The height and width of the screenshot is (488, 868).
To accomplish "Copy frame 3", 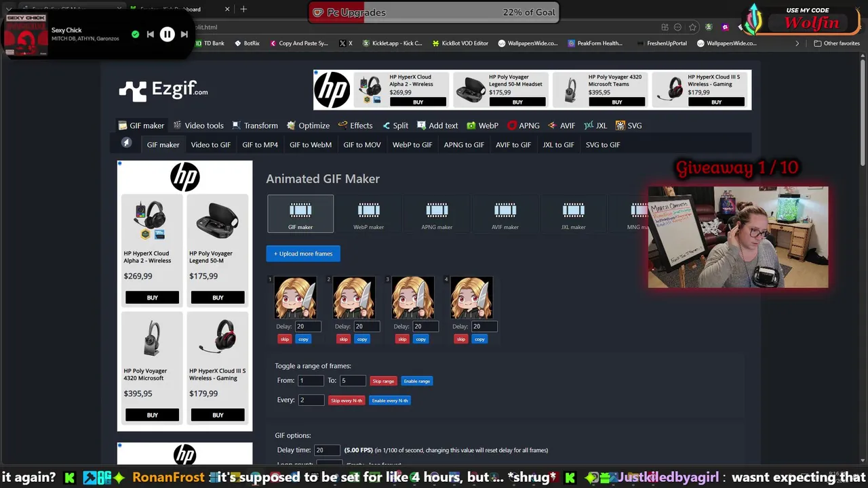I will [x=421, y=339].
